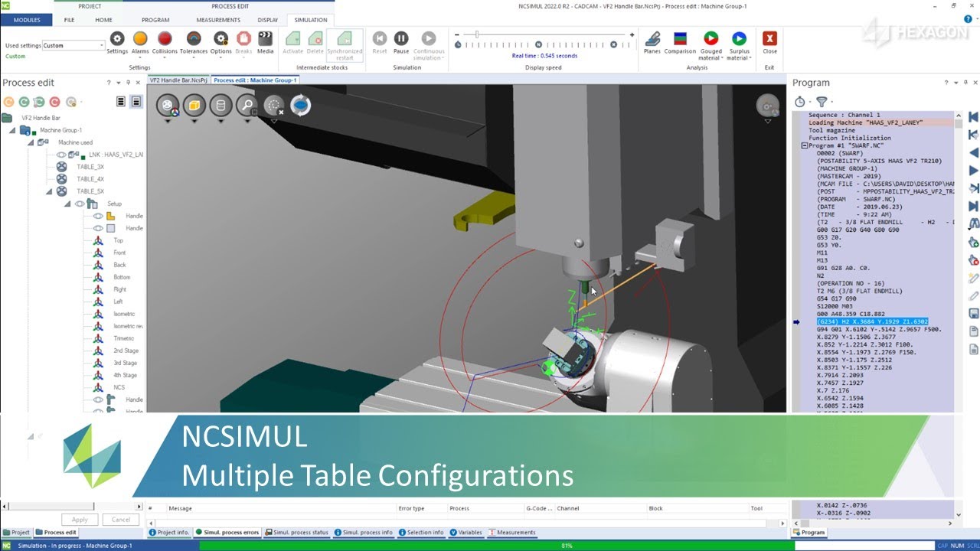Click the Selection info bottom tab

(421, 533)
